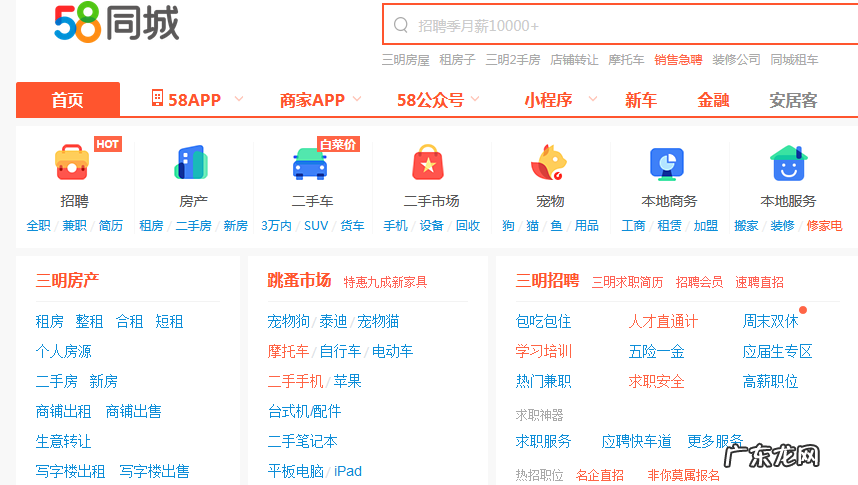Open the 三明房产 section heading

point(67,280)
